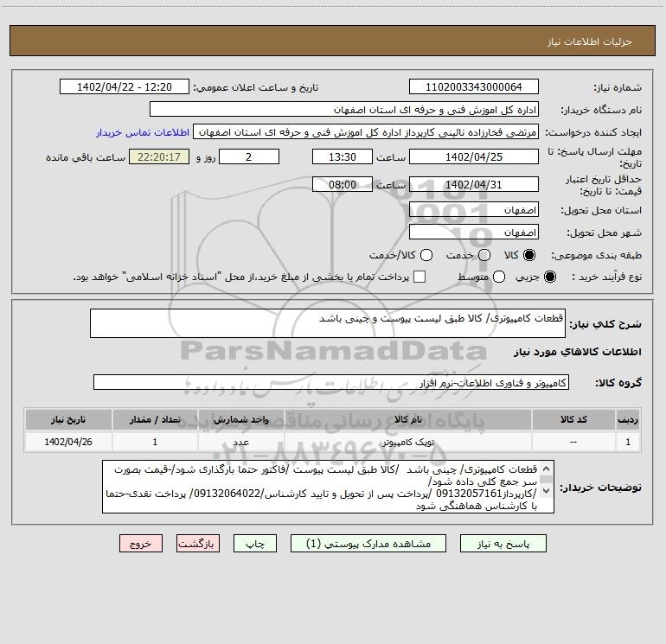The height and width of the screenshot is (644, 666).
Task: Click the نام کالا column header
Action: coord(407,419)
